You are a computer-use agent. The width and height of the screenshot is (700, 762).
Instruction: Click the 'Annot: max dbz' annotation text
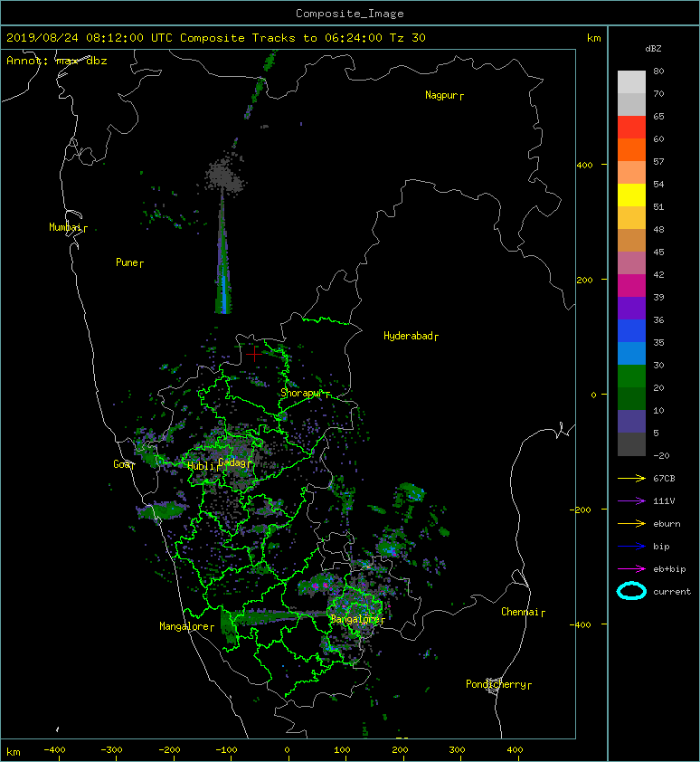pos(57,61)
